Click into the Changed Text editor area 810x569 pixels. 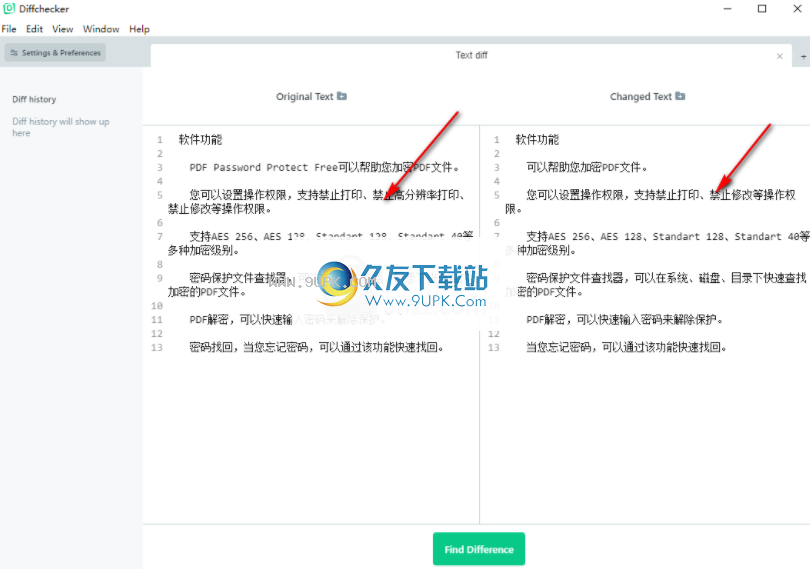645,325
